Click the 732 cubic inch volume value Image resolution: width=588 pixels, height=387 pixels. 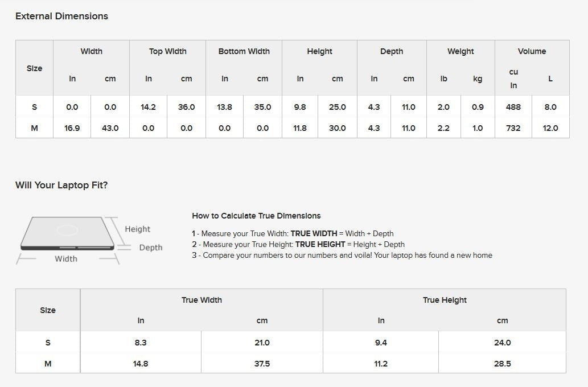click(x=513, y=128)
